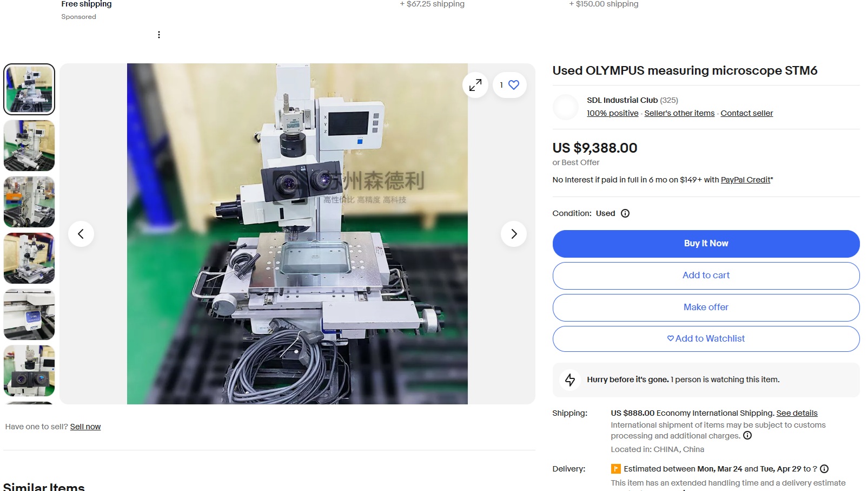Viewport: 868px width, 491px height.
Task: Click Make offer button
Action: point(706,307)
